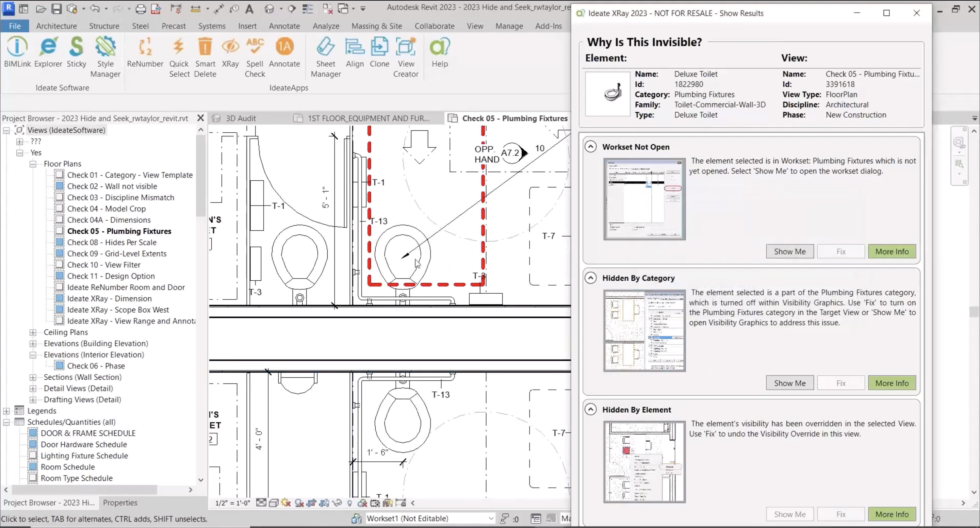Image resolution: width=980 pixels, height=528 pixels.
Task: Switch to the 3D Audit view tab
Action: [x=241, y=118]
